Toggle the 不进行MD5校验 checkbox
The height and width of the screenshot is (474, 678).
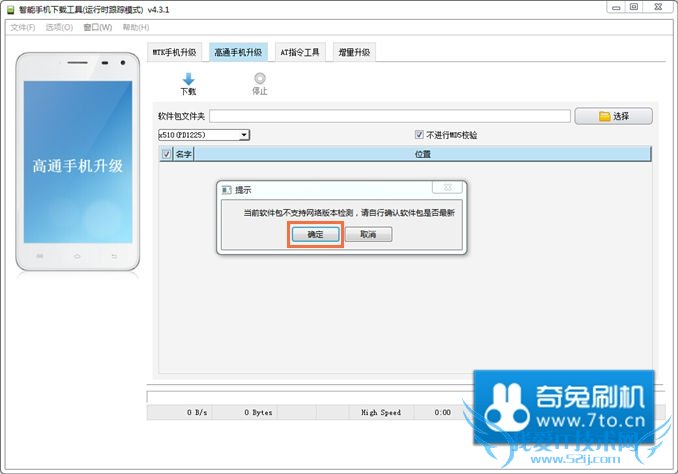point(419,135)
